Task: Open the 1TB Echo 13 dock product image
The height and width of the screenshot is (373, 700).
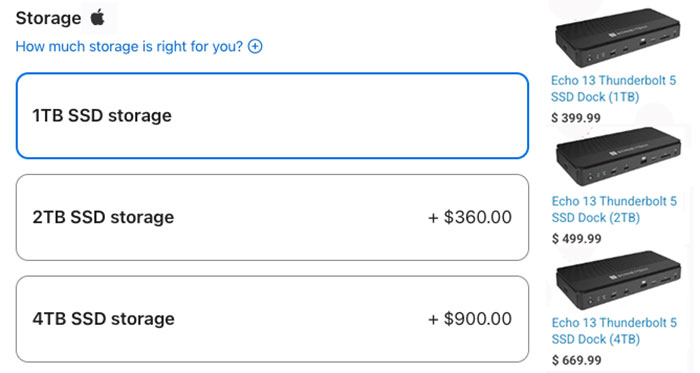Action: tap(617, 37)
